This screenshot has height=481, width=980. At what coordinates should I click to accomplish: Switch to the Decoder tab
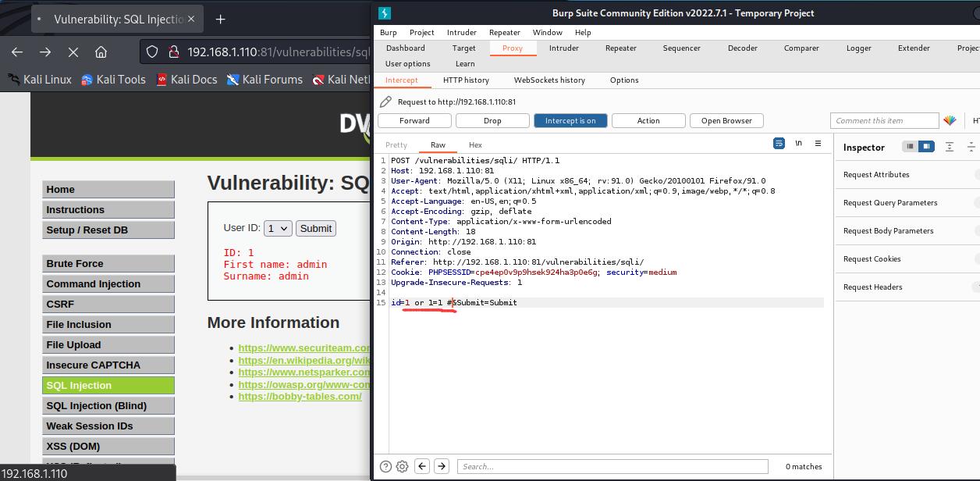[x=743, y=48]
